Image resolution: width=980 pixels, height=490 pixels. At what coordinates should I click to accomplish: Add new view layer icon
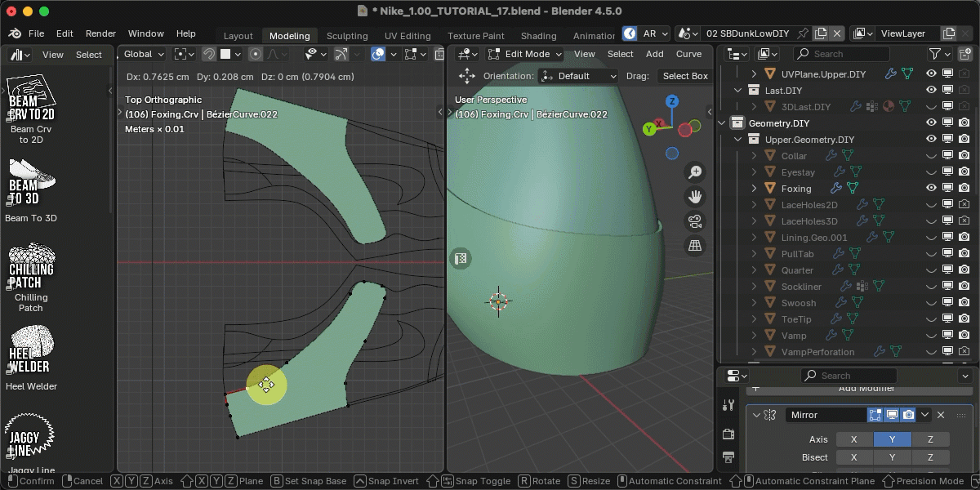[948, 33]
